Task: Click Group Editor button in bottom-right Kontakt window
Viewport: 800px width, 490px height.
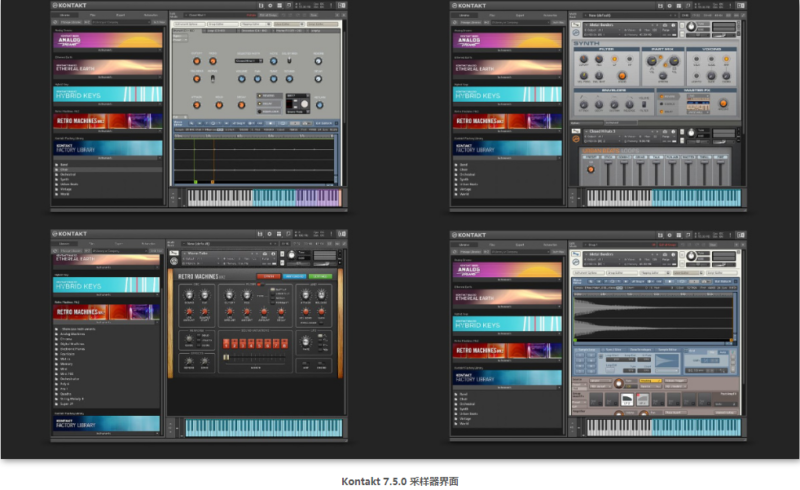Action: click(621, 273)
